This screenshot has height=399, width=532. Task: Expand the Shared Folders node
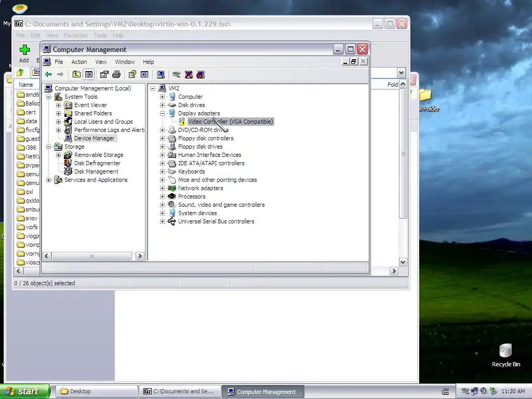pyautogui.click(x=58, y=113)
